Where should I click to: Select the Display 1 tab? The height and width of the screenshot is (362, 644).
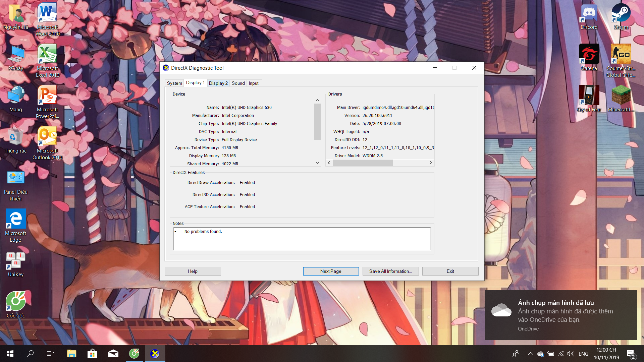(x=195, y=82)
